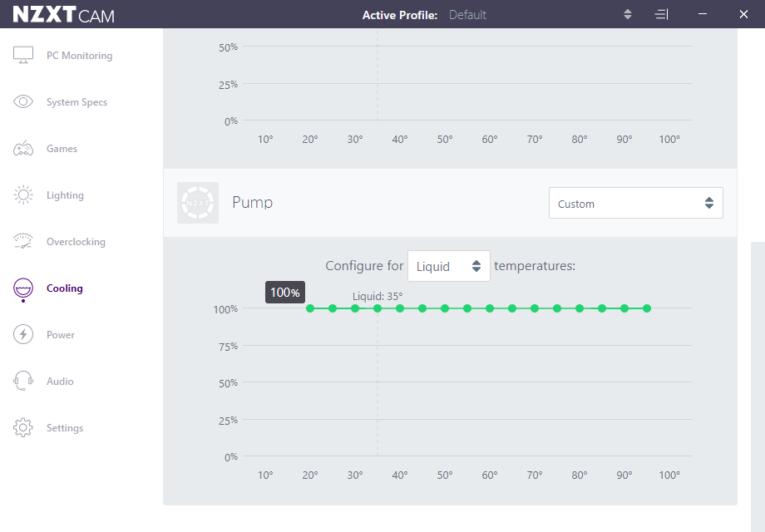Click the System Specs eye icon
Image resolution: width=765 pixels, height=532 pixels.
click(x=23, y=102)
